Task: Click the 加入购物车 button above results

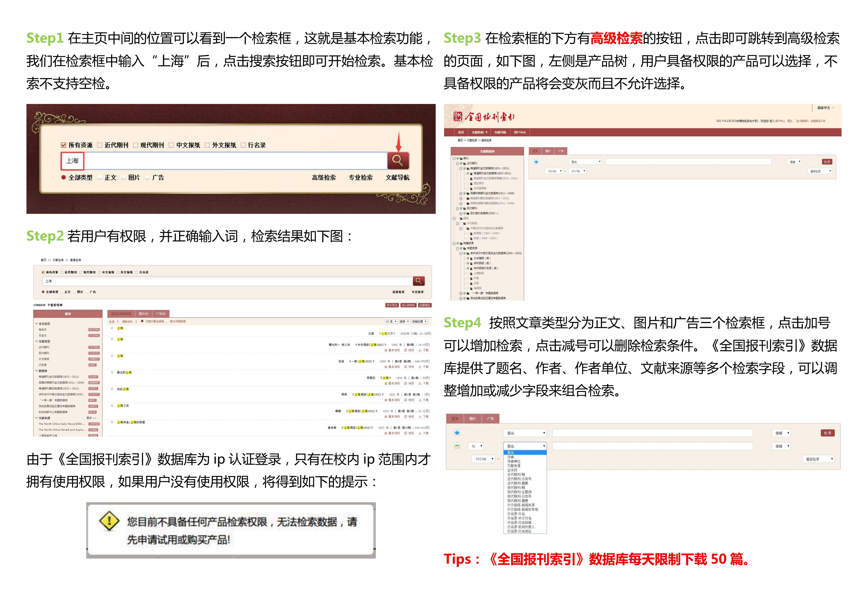Action: [x=408, y=305]
